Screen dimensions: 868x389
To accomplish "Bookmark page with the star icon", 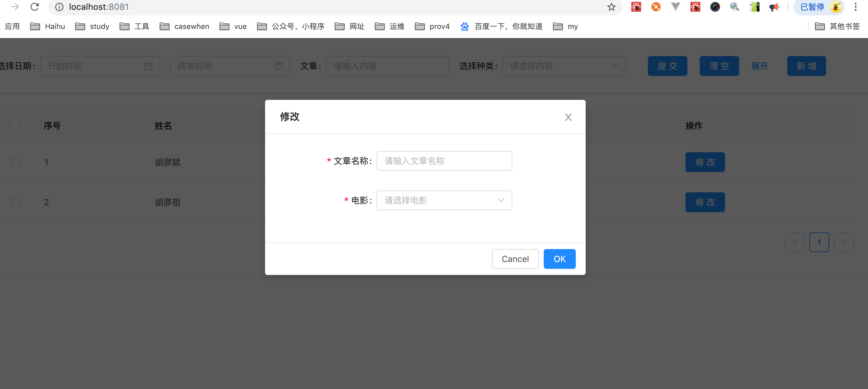I will 611,7.
